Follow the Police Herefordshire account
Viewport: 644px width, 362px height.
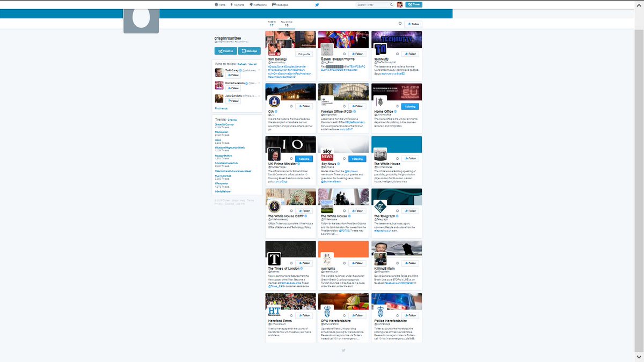coord(411,316)
